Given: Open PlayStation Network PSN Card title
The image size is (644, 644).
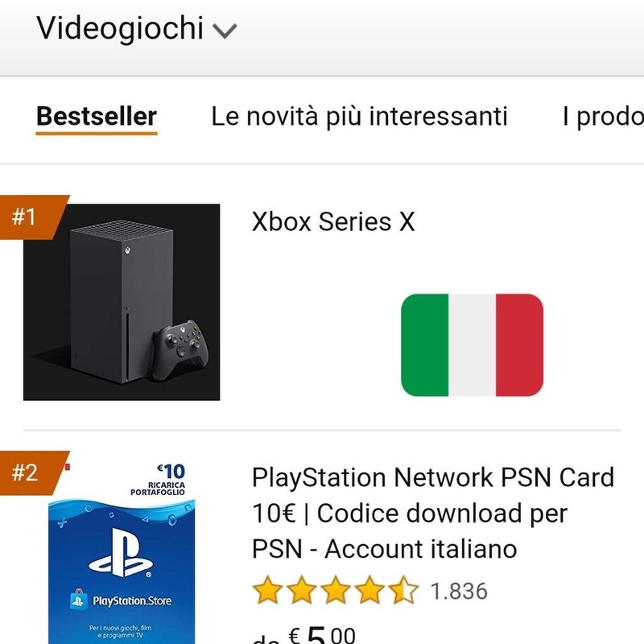Looking at the screenshot, I should (432, 513).
